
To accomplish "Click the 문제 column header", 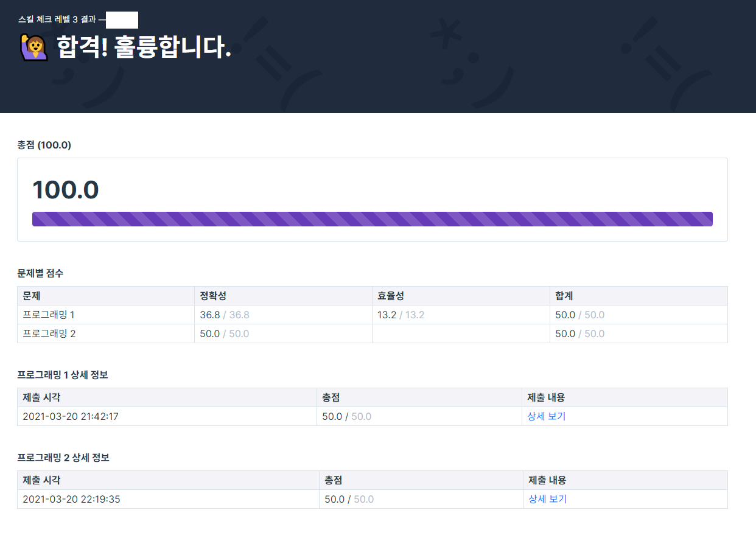I will click(31, 296).
